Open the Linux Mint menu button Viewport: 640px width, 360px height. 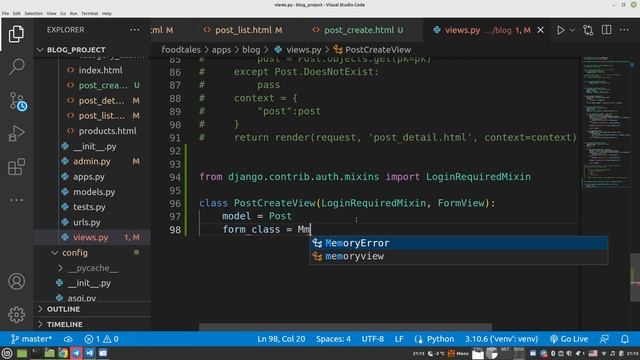coord(7,353)
